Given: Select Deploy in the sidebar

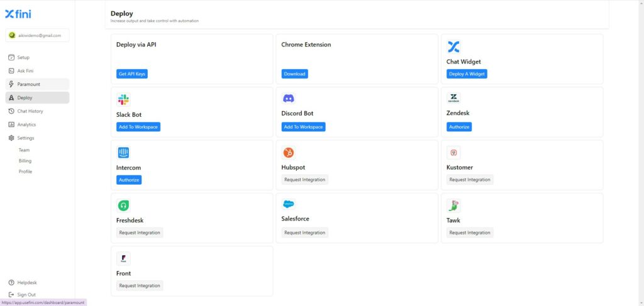Looking at the screenshot, I should tap(37, 97).
